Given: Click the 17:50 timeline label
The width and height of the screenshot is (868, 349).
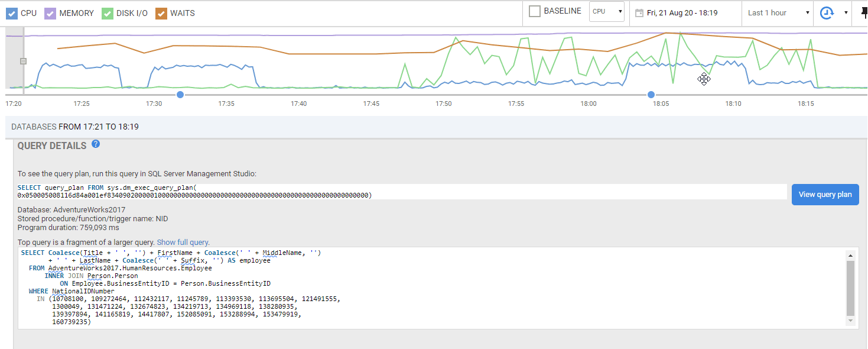Looking at the screenshot, I should [x=443, y=104].
